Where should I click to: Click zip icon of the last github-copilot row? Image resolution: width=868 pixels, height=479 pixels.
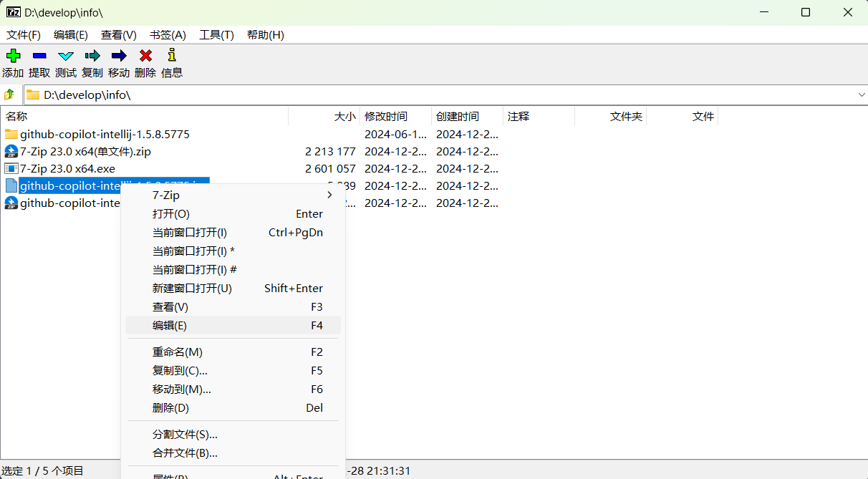[x=11, y=203]
